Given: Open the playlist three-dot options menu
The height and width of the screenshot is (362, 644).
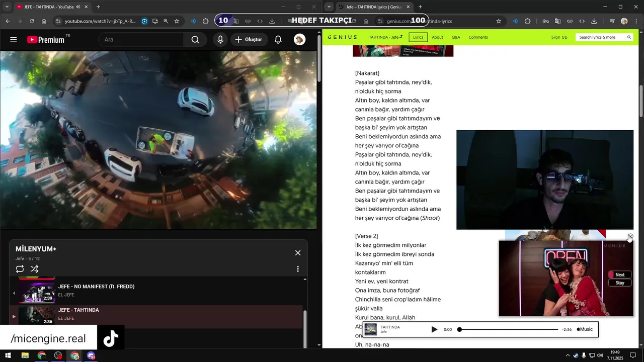Looking at the screenshot, I should pyautogui.click(x=298, y=269).
